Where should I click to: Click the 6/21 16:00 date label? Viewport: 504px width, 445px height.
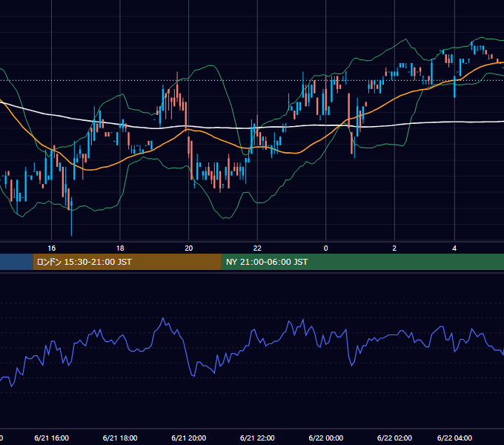tap(51, 438)
